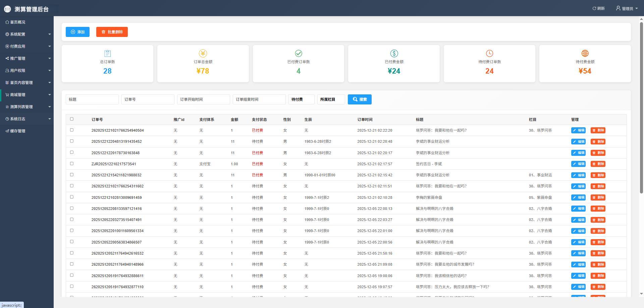Toggle the select-all checkbox in table header
The width and height of the screenshot is (644, 308).
coord(71,119)
